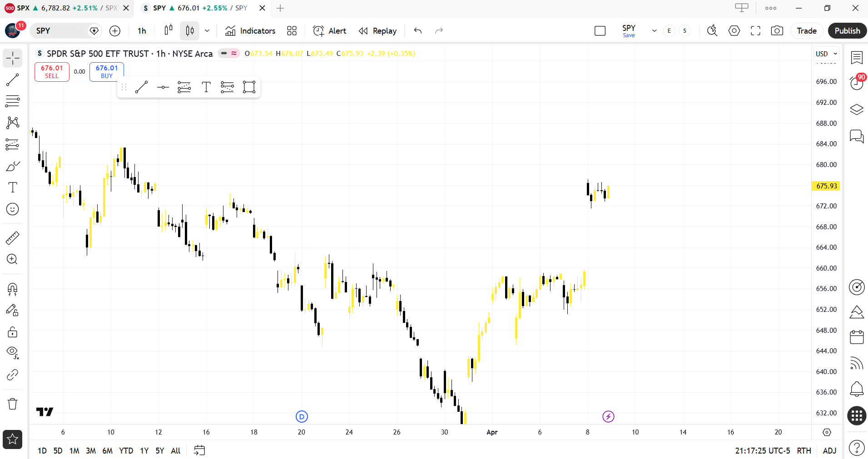Open a new tab with plus button

click(280, 8)
